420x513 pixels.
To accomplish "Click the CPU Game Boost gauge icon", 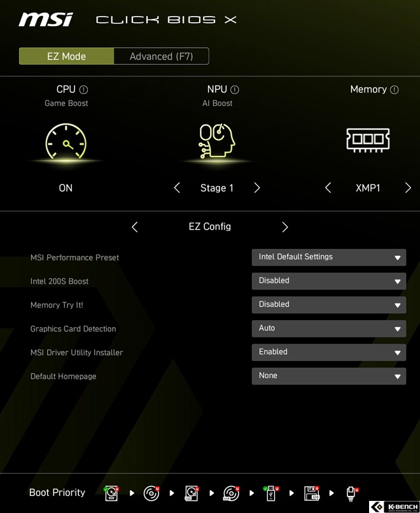I will coord(66,141).
